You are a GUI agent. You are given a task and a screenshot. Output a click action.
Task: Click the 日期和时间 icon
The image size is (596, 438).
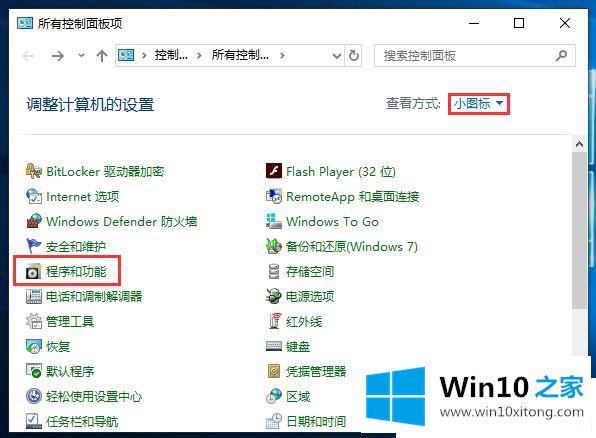(x=274, y=421)
